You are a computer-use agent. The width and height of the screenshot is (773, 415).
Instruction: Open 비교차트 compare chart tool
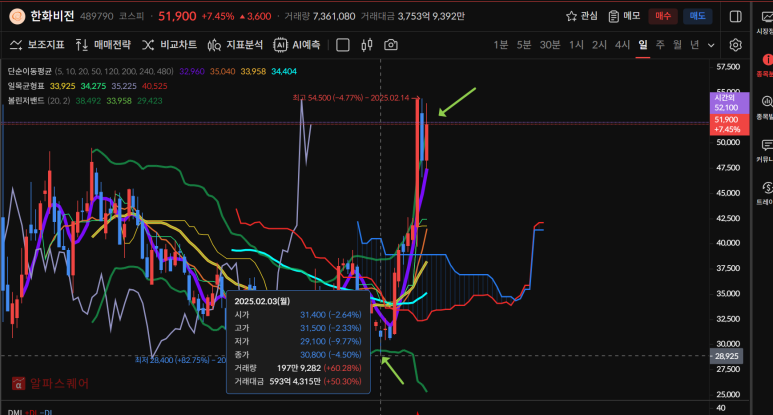coord(170,45)
